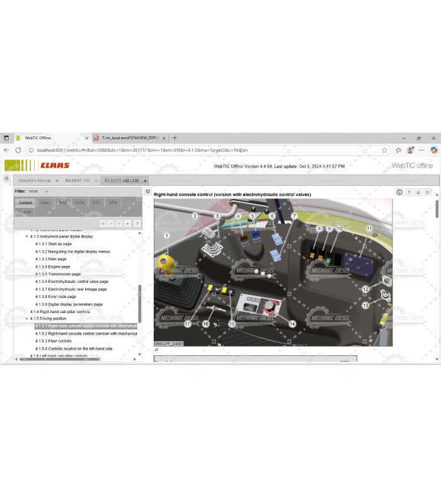
Task: Refresh the page with the browser reload icon
Action: 18,150
